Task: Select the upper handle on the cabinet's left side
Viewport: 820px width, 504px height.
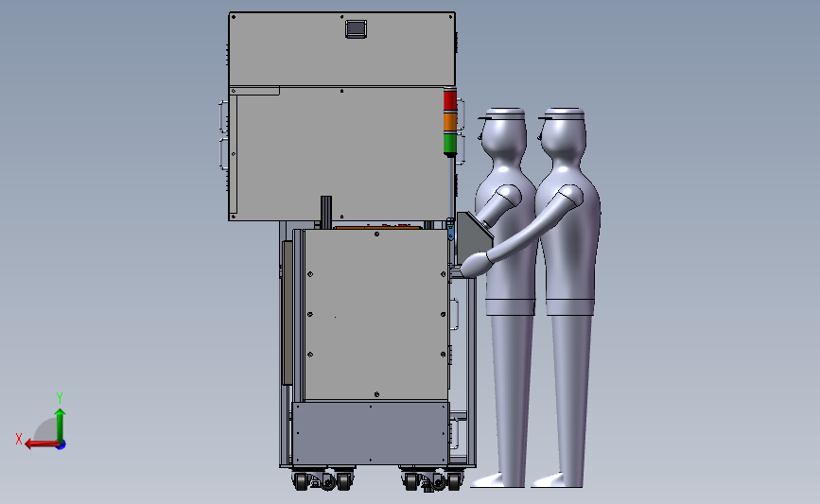Action: point(223,116)
